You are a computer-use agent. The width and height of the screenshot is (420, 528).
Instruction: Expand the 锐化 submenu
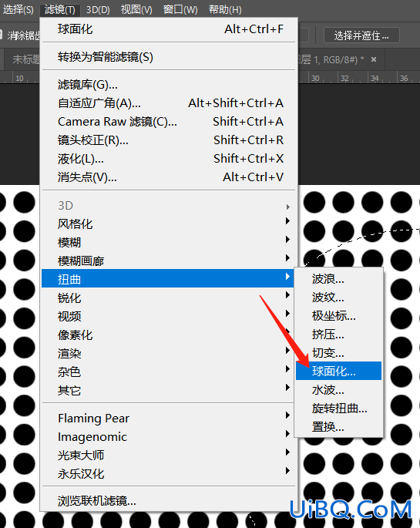168,298
